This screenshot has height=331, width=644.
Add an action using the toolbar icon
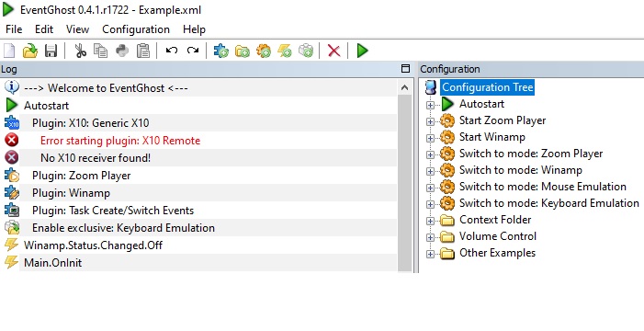click(306, 51)
